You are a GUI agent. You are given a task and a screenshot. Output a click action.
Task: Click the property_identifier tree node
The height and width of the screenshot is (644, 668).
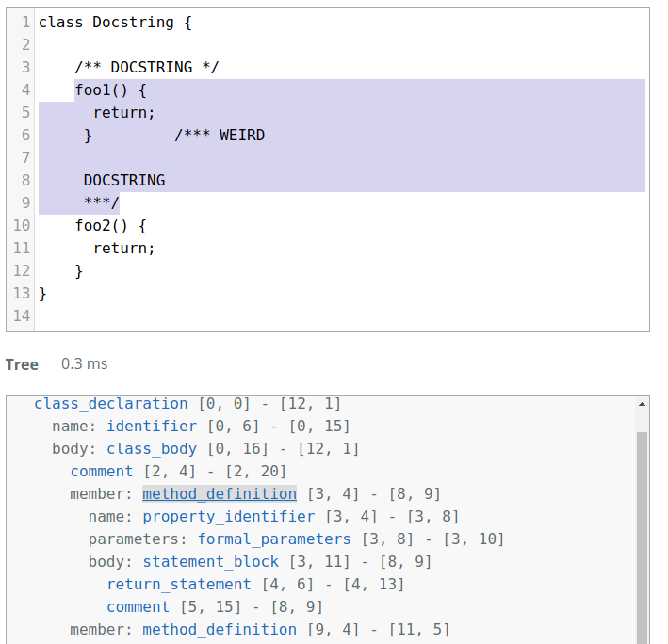click(229, 516)
